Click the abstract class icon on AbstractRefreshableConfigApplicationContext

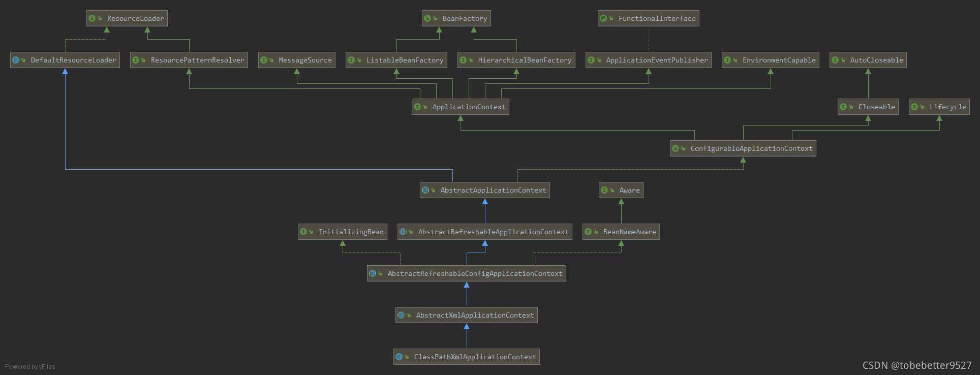(373, 273)
